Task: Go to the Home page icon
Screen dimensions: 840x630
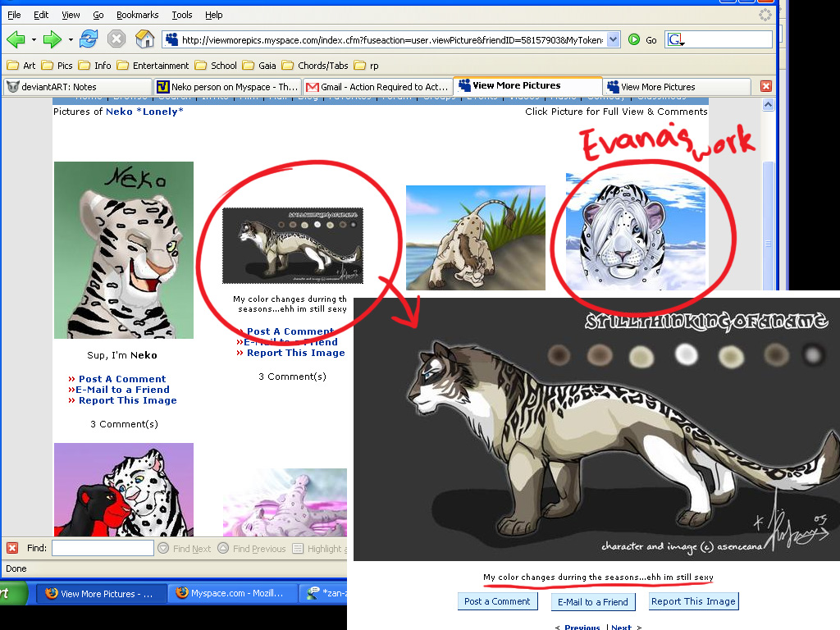Action: [x=144, y=39]
